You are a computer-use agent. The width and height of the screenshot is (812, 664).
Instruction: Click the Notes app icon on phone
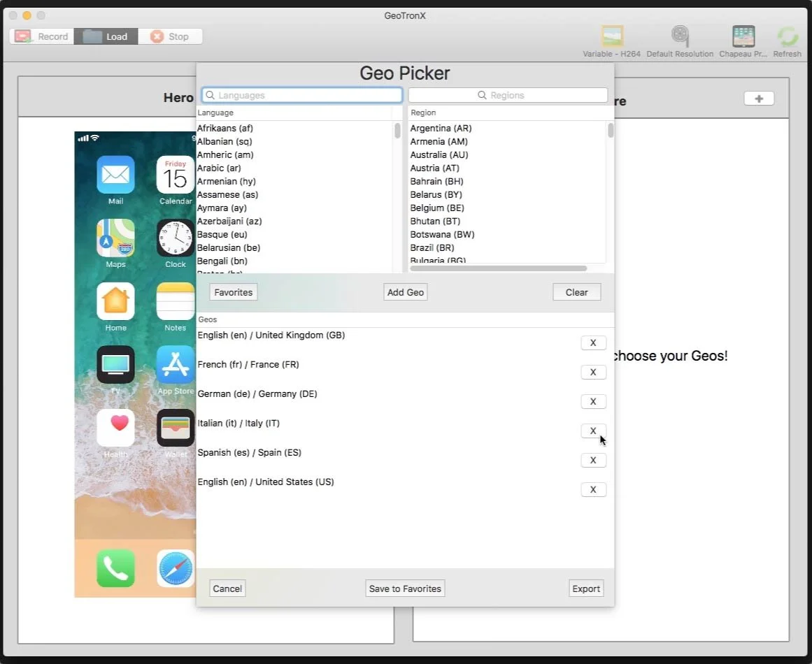click(175, 301)
